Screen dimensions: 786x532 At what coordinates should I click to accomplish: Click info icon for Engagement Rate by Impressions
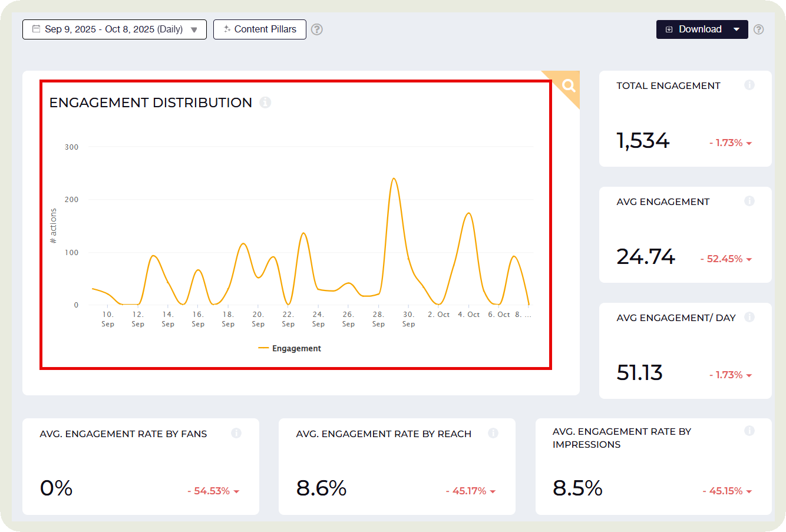(x=749, y=431)
